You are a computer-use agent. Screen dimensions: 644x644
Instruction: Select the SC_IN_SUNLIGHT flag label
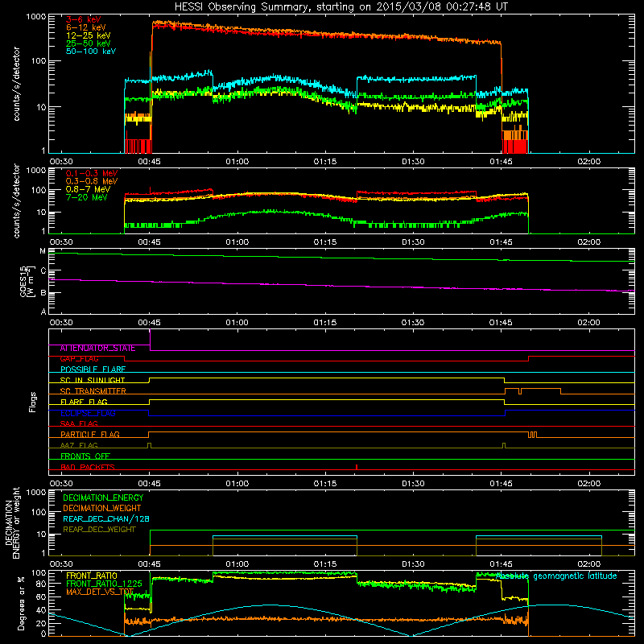pyautogui.click(x=92, y=380)
